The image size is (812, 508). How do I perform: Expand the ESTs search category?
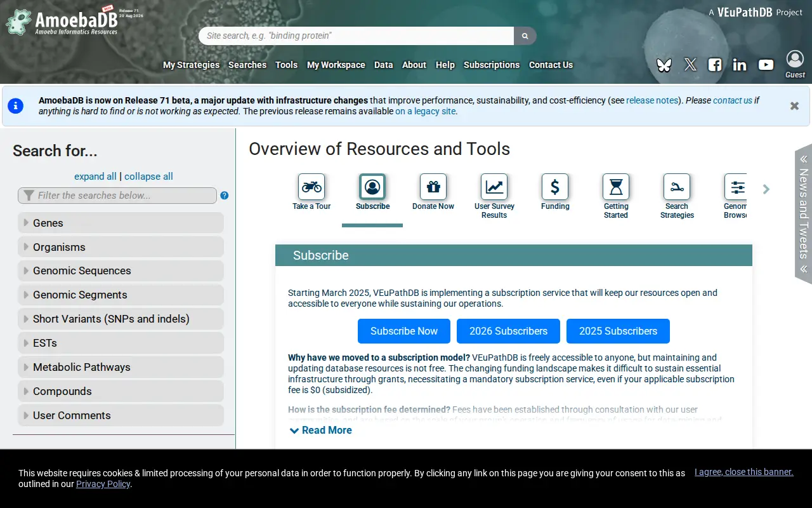pos(121,343)
